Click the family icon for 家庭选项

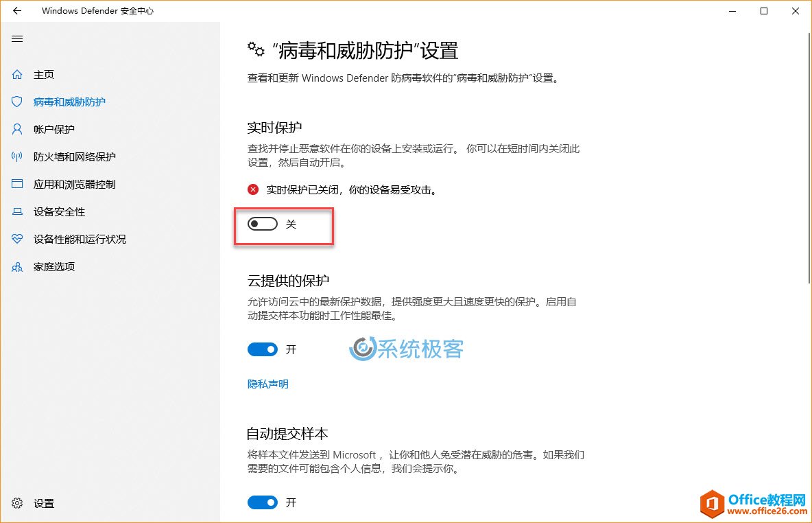point(17,266)
